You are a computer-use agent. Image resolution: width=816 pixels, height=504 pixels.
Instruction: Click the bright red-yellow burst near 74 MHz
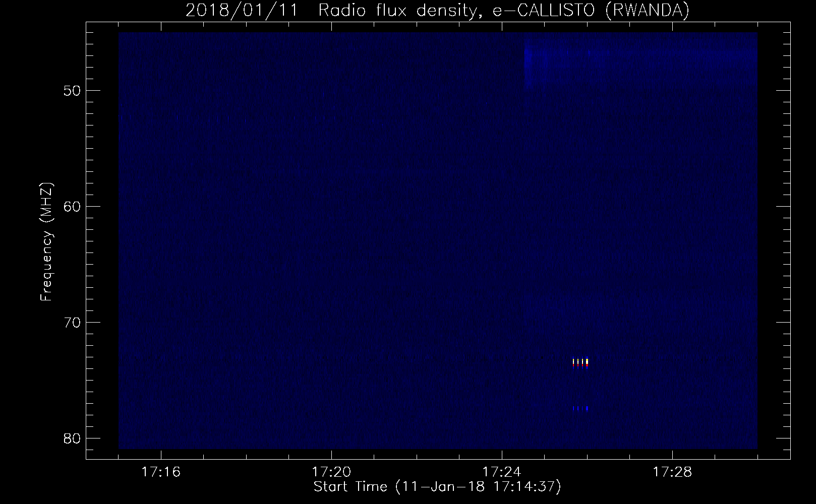pyautogui.click(x=580, y=363)
